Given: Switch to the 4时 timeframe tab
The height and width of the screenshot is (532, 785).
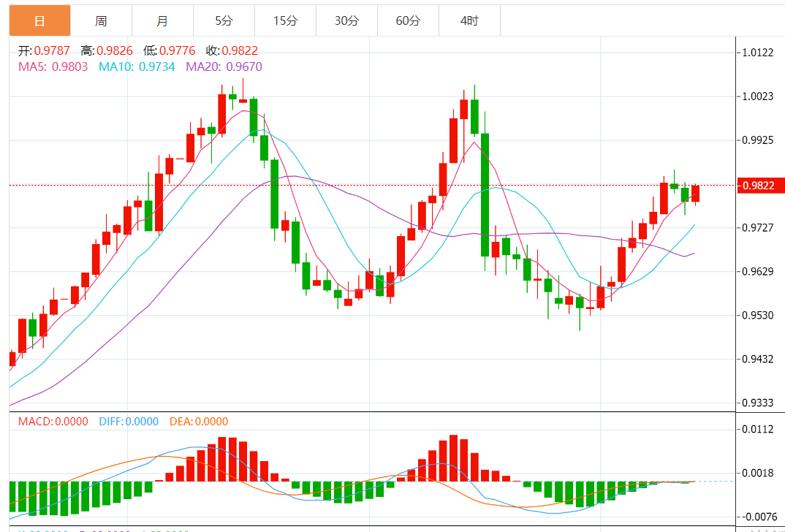Looking at the screenshot, I should (x=469, y=21).
